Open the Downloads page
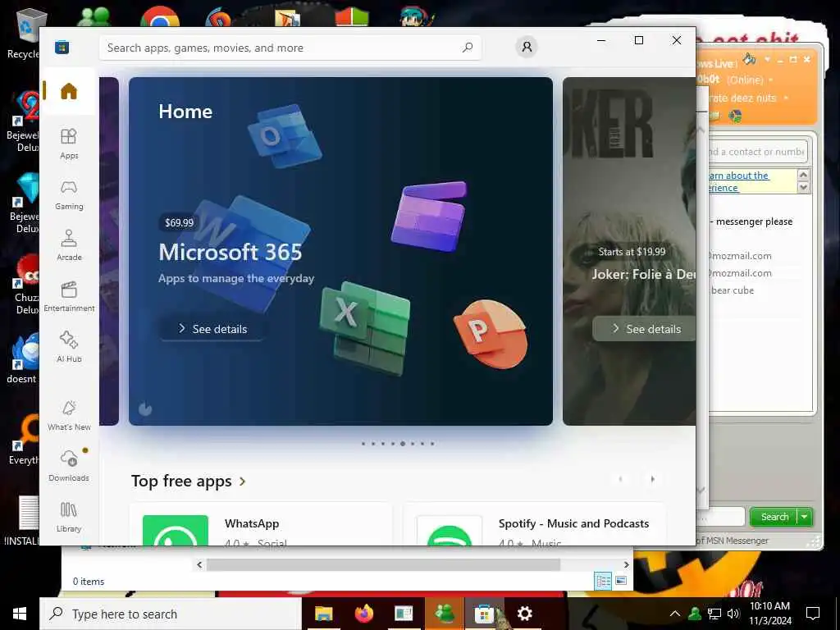Screen dimensions: 840x630 (69, 466)
